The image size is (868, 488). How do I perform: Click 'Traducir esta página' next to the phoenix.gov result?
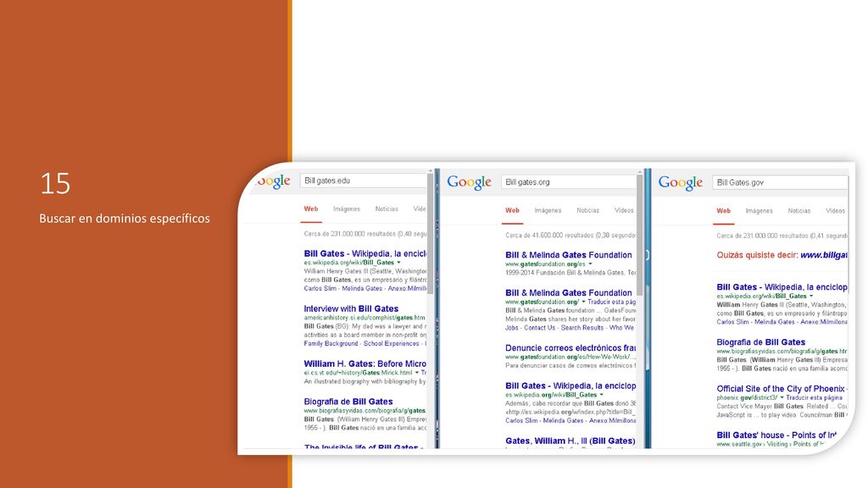click(x=815, y=398)
